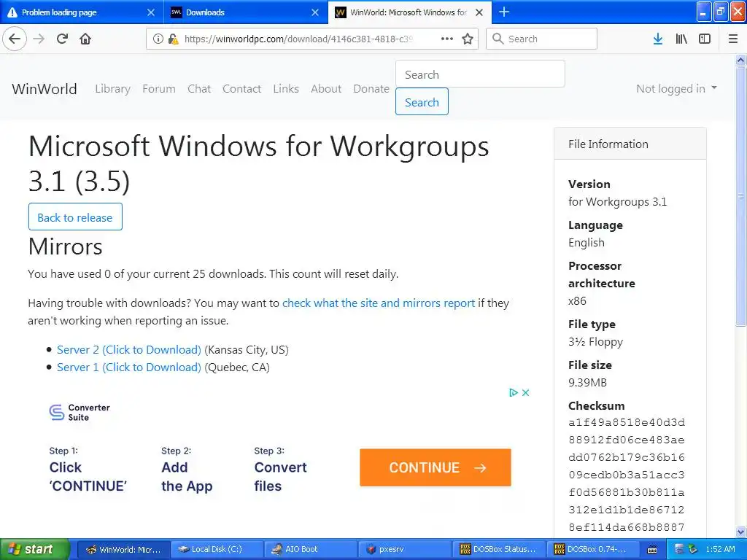Focus the WinWorld site search field
The height and width of the screenshot is (560, 747).
point(480,74)
